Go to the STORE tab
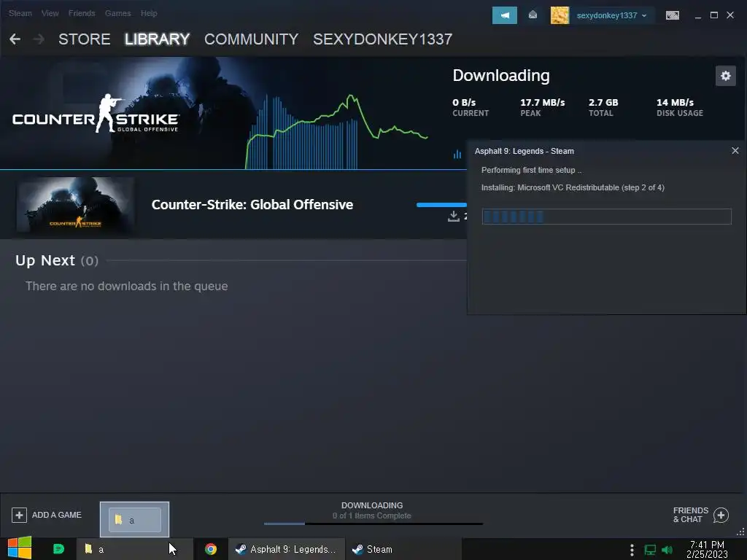Screen dimensions: 747x560 tap(85, 39)
